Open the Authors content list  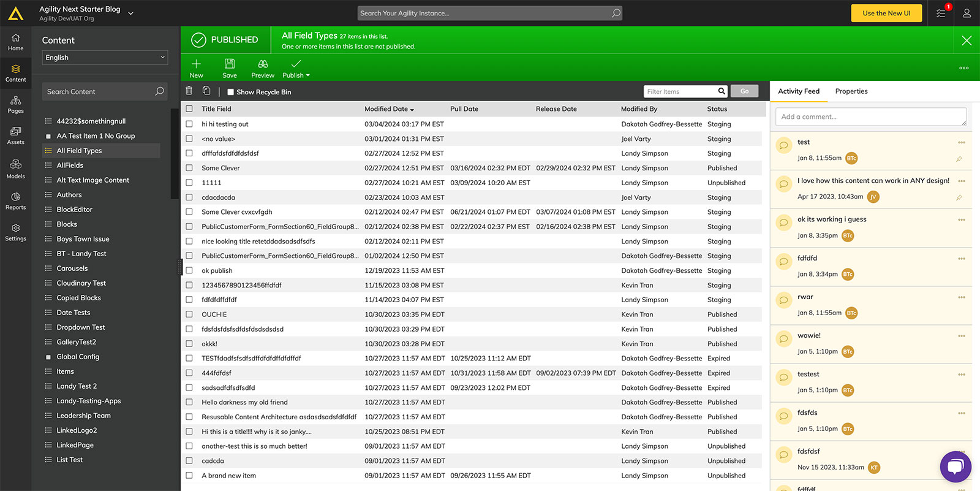click(69, 195)
